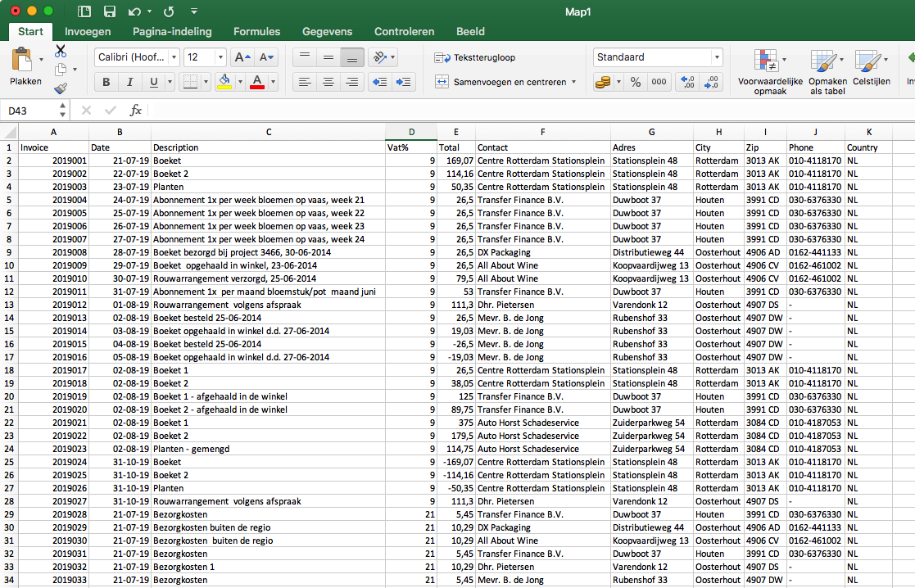This screenshot has width=915, height=588.
Task: Open the quick access customize arrow
Action: tap(194, 11)
